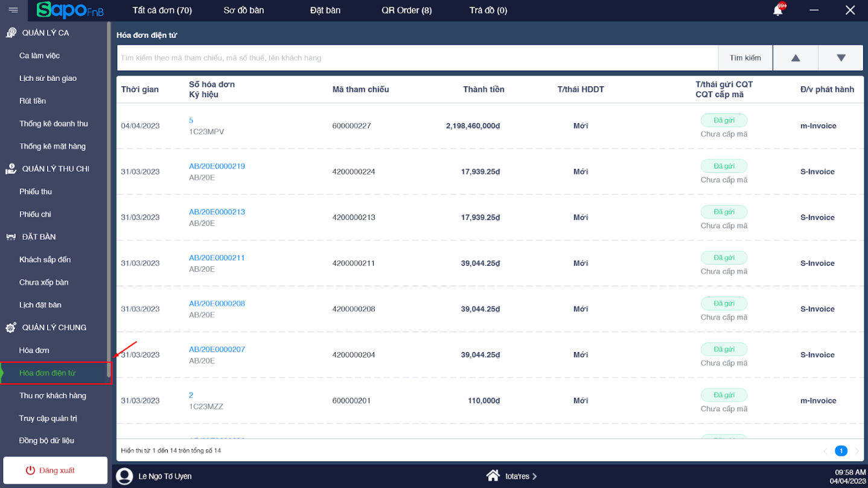Open invoice number 5 link
The image size is (868, 488).
tap(191, 120)
